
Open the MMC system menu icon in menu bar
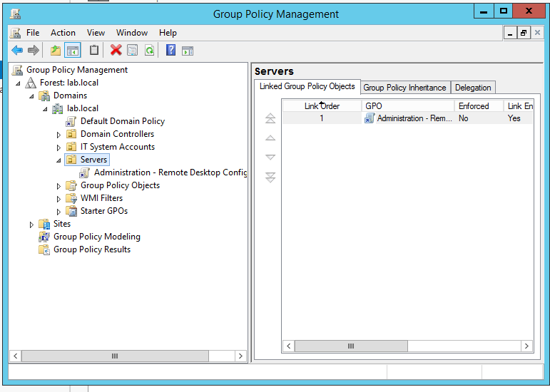pos(15,33)
